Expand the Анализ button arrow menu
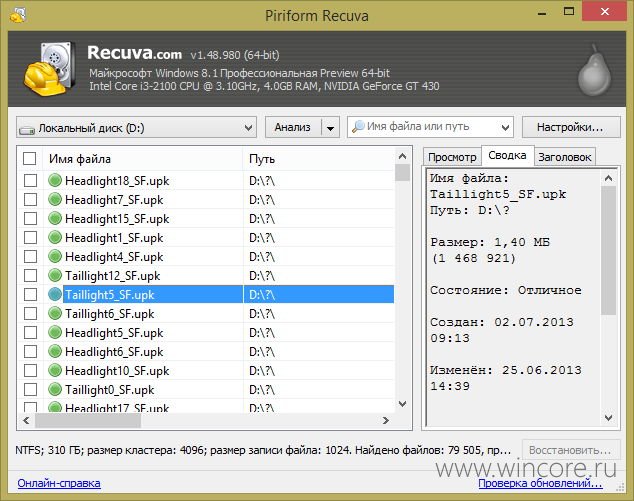Image resolution: width=634 pixels, height=501 pixels. pos(330,128)
